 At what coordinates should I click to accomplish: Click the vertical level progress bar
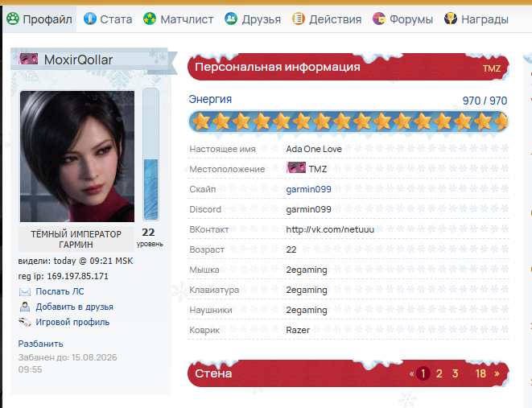point(151,155)
